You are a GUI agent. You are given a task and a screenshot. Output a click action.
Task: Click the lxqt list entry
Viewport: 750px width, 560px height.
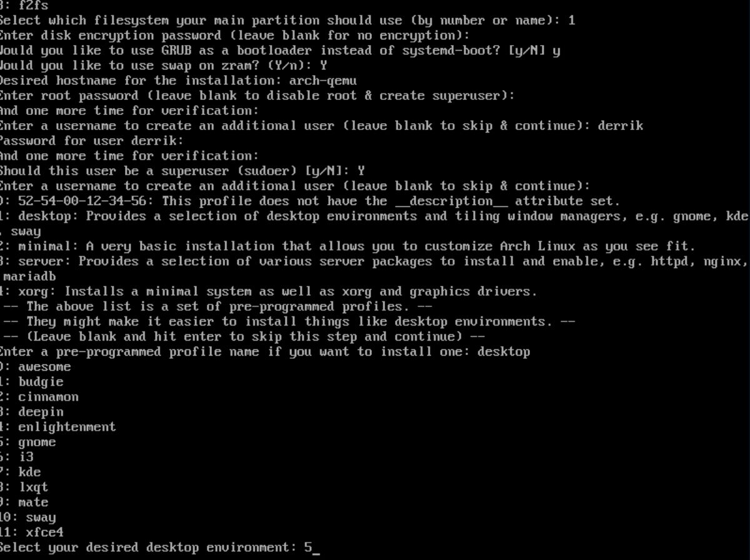[24, 487]
